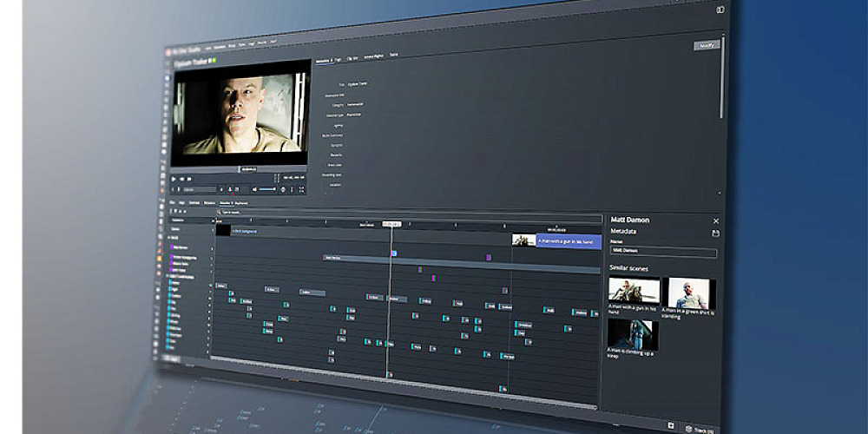Click the playhead marker on the timeline ruler
This screenshot has height=434, width=868.
tap(391, 224)
